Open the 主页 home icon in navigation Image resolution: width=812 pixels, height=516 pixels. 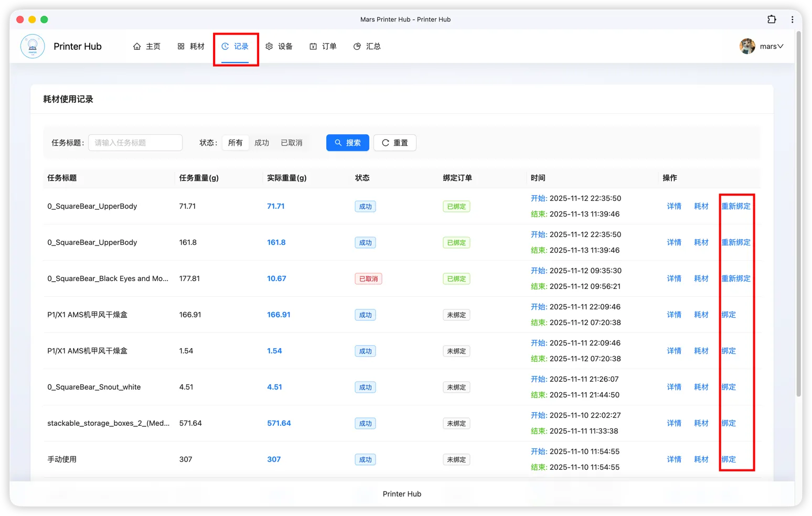(x=137, y=46)
